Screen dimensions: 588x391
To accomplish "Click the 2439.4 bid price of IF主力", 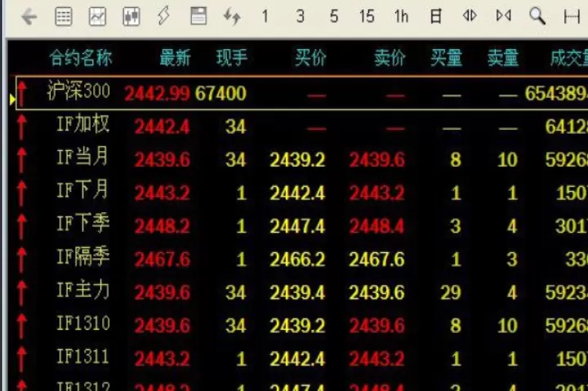I will click(x=298, y=292).
